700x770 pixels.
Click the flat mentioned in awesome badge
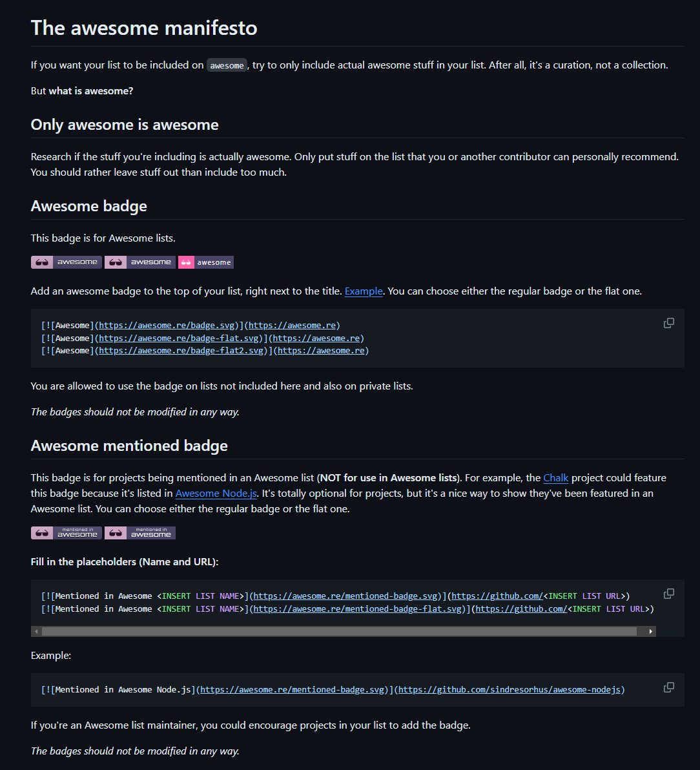(x=140, y=533)
